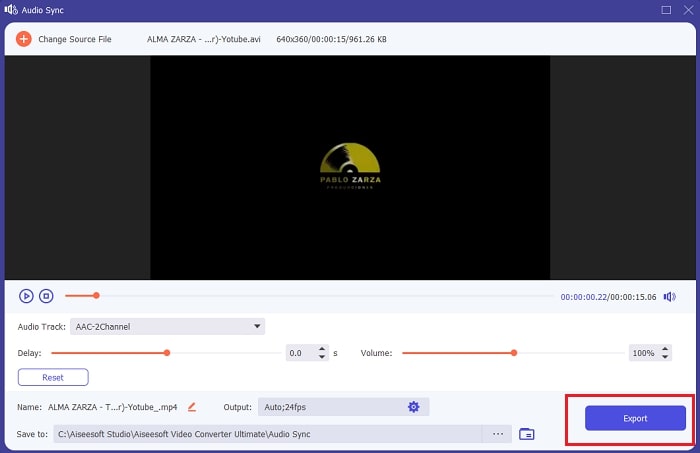
Task: Click the source file name ALMA ZARZA
Action: click(x=204, y=39)
